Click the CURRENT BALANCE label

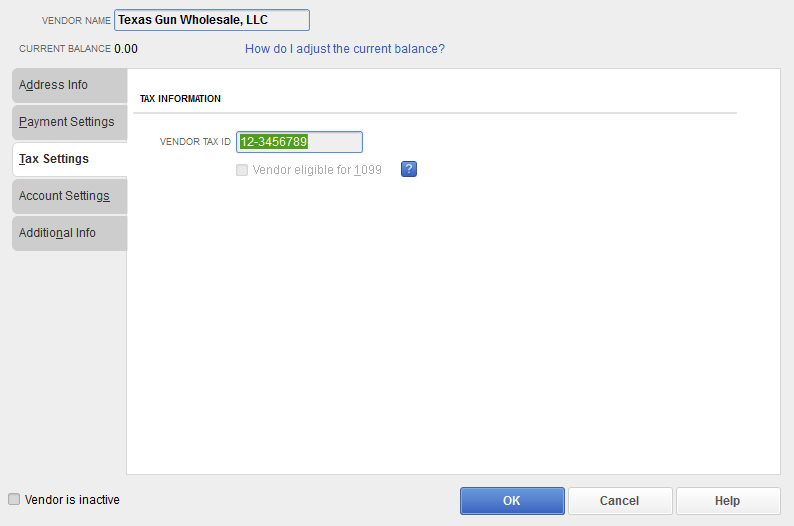tap(65, 49)
